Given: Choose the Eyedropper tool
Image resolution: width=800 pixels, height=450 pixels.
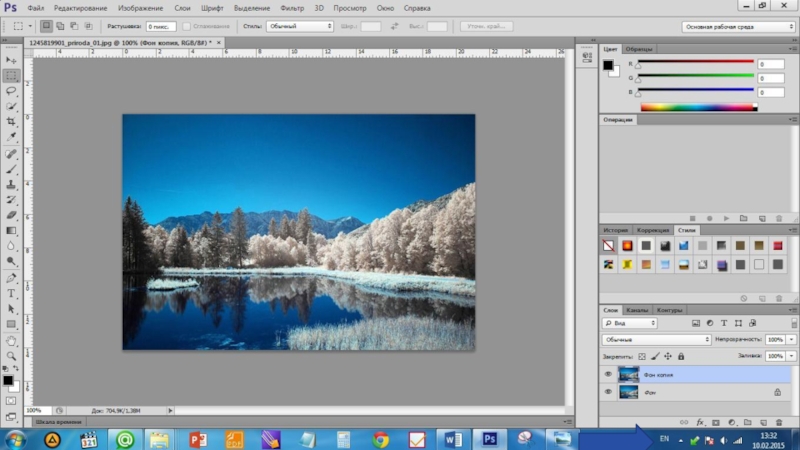Looking at the screenshot, I should pyautogui.click(x=11, y=136).
